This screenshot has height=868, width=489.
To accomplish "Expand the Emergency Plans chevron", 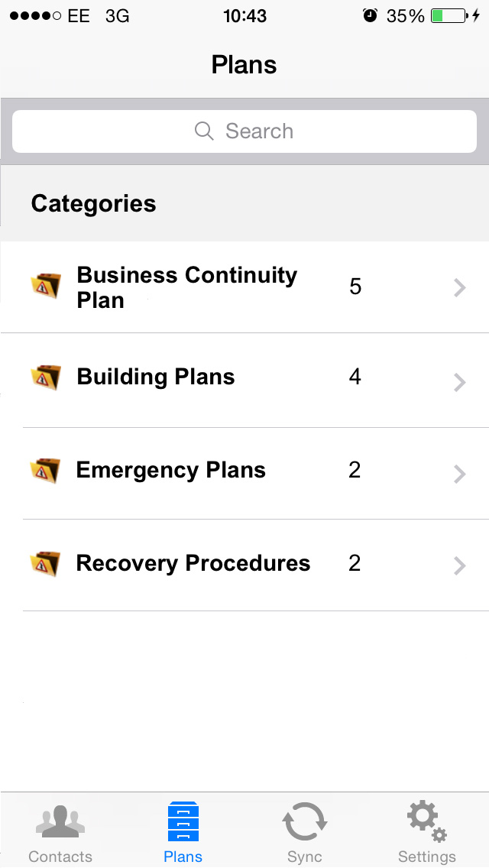I will [x=460, y=474].
